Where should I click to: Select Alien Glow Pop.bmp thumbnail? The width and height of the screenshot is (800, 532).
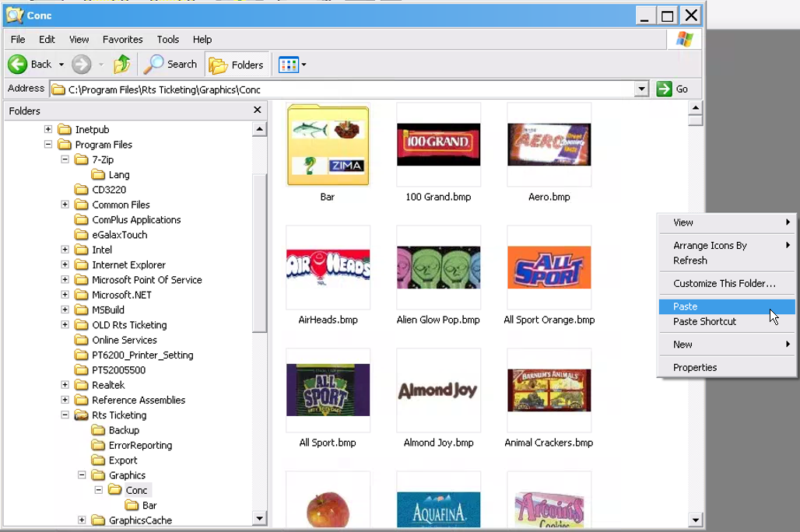click(x=438, y=268)
